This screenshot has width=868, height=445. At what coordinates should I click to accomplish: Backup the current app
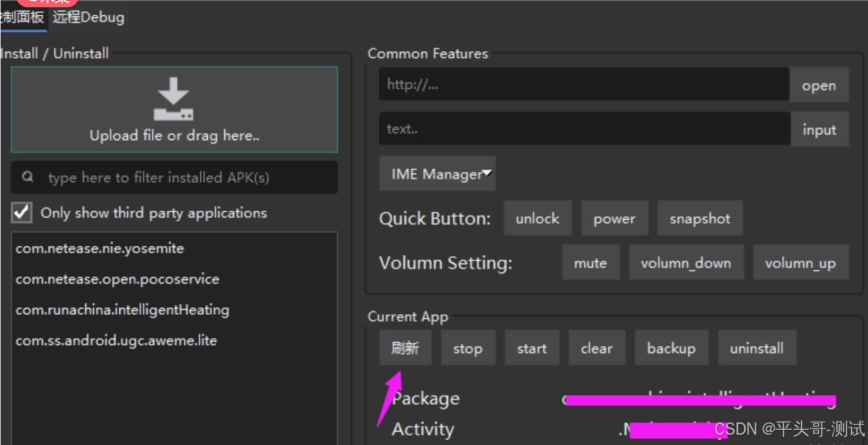click(671, 348)
